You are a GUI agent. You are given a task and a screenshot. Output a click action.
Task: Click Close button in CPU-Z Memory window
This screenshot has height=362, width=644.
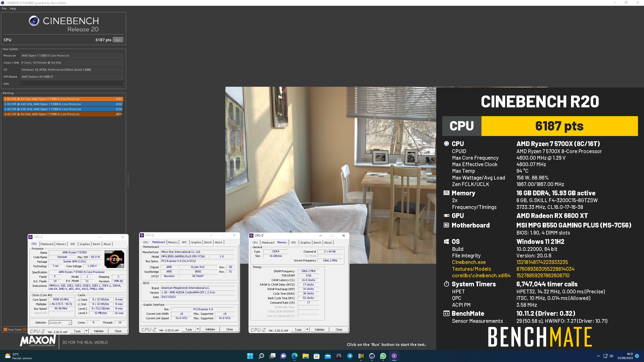pyautogui.click(x=339, y=330)
